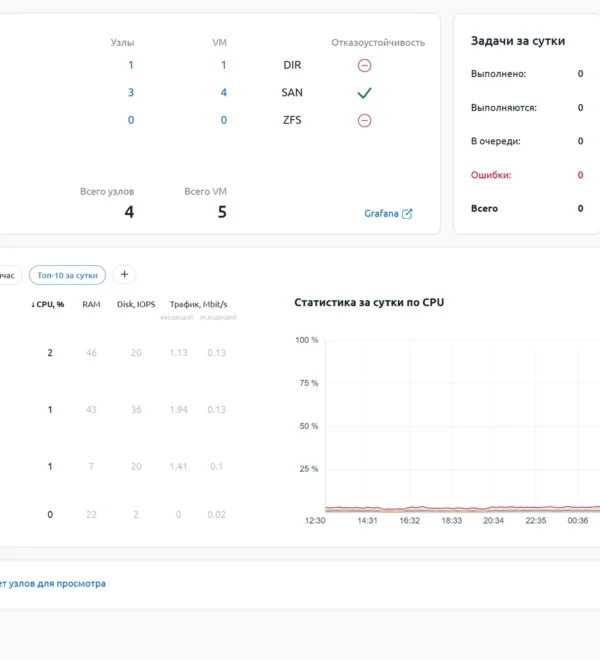The width and height of the screenshot is (600, 660).
Task: Click RAM value 46 in table
Action: tap(91, 353)
